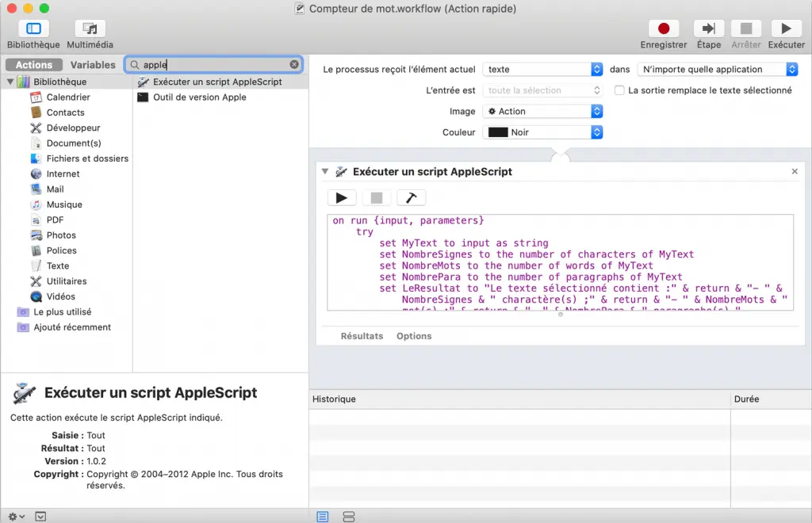This screenshot has width=812, height=523.
Task: Open the Couleur Noir dropdown
Action: pyautogui.click(x=542, y=132)
